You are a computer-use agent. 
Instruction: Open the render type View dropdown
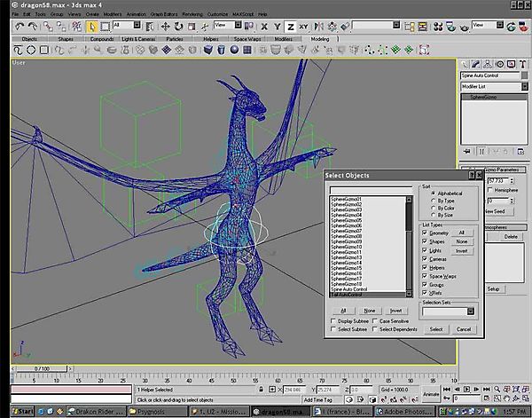[500, 25]
